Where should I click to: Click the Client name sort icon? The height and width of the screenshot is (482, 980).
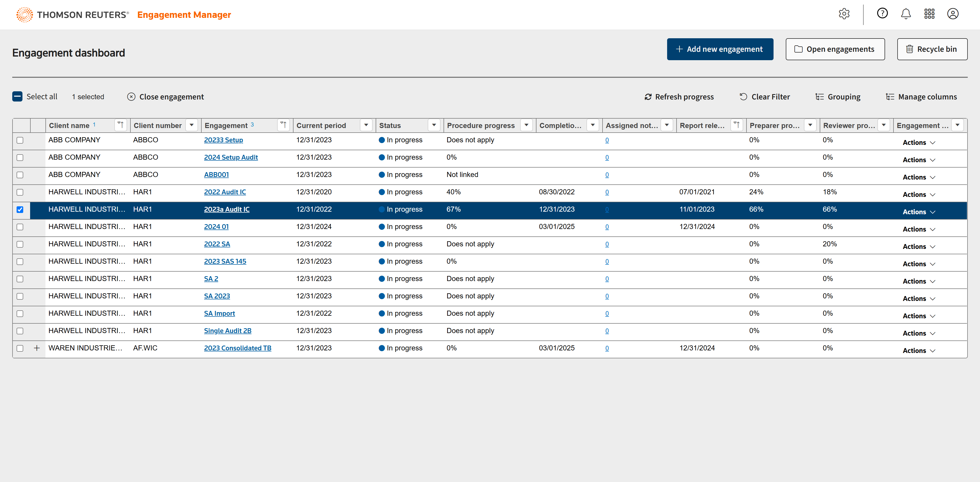pos(121,125)
